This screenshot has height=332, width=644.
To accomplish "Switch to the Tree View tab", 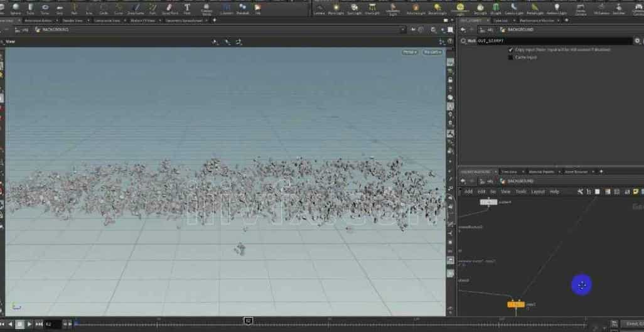I will coord(508,171).
